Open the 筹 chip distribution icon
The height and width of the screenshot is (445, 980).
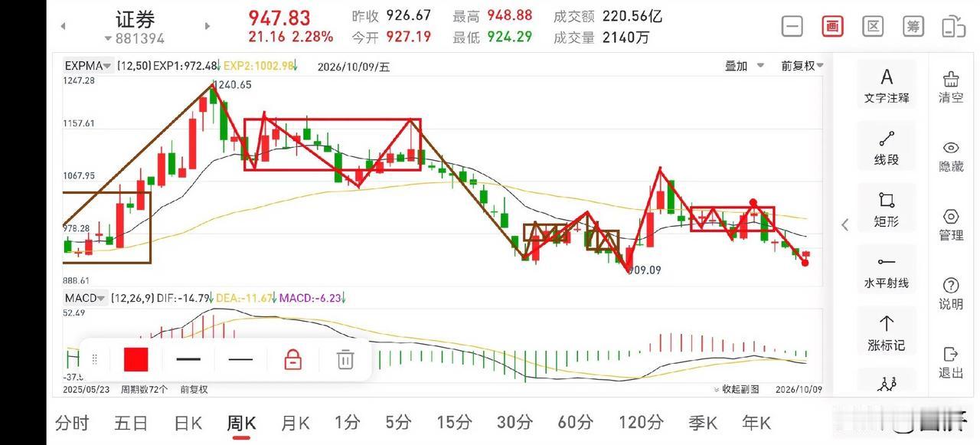(913, 26)
